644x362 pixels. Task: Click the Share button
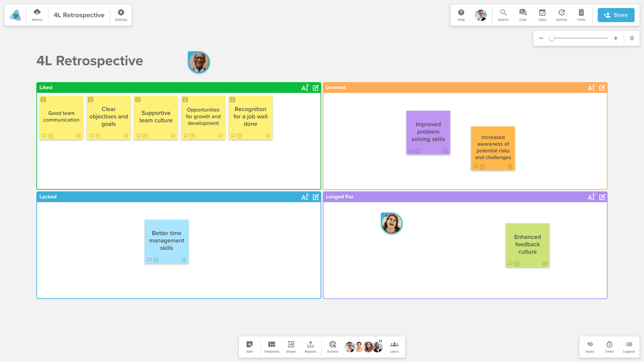pyautogui.click(x=616, y=15)
